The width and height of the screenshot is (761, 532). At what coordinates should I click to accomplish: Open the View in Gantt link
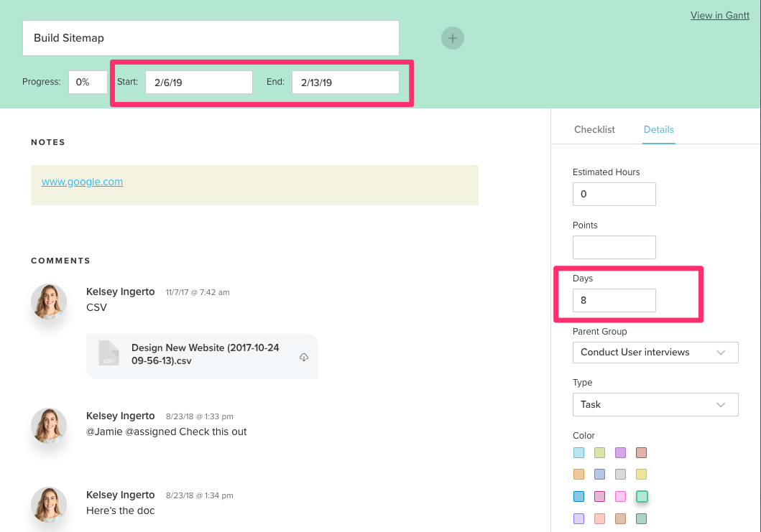click(719, 15)
